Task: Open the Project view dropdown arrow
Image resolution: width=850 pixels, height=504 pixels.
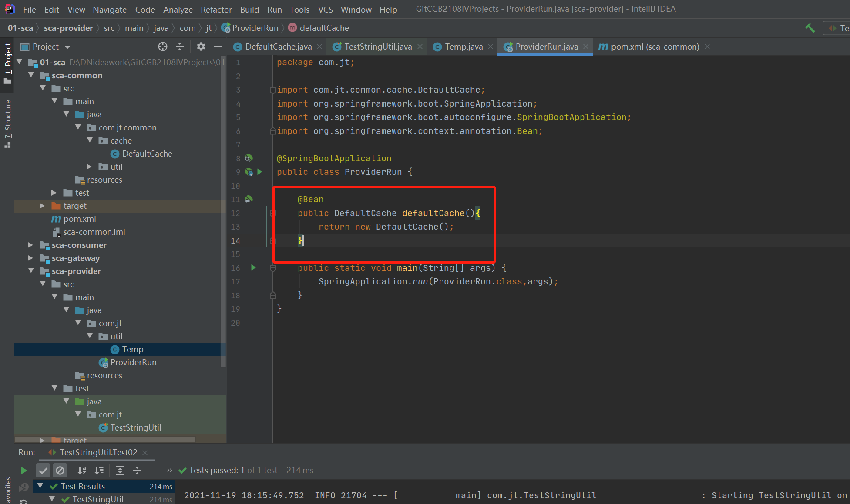Action: (x=67, y=47)
